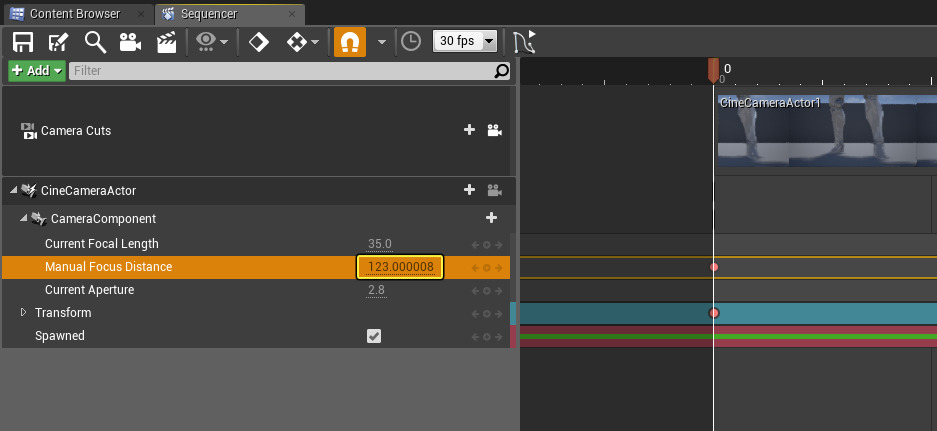
Task: Go to previous key on Current Aperture
Action: [x=475, y=291]
